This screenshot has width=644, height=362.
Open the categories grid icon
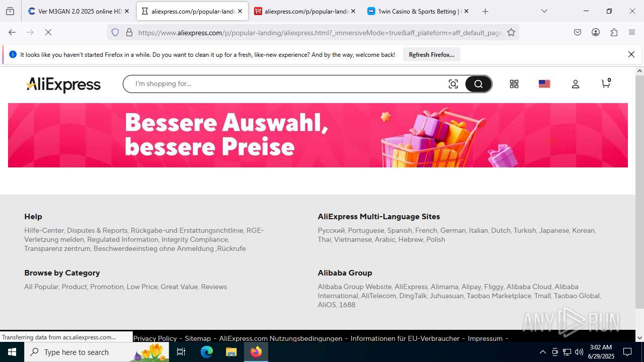click(514, 84)
